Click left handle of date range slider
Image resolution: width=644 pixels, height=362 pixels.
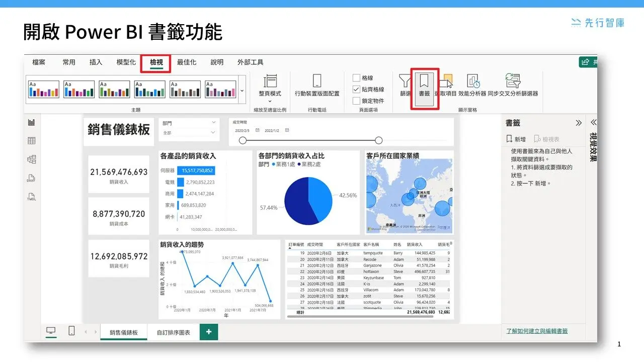(243, 140)
